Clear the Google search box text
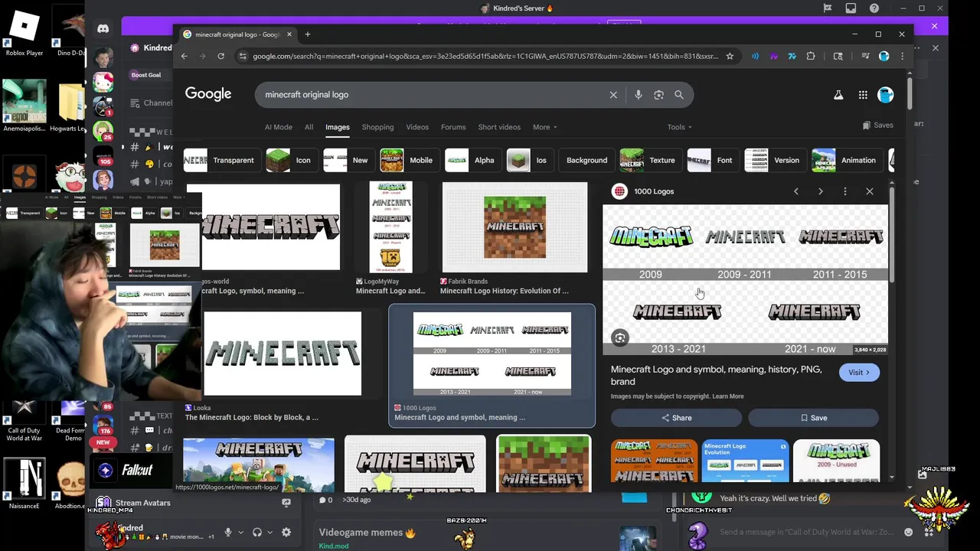The width and height of the screenshot is (980, 551). click(613, 95)
